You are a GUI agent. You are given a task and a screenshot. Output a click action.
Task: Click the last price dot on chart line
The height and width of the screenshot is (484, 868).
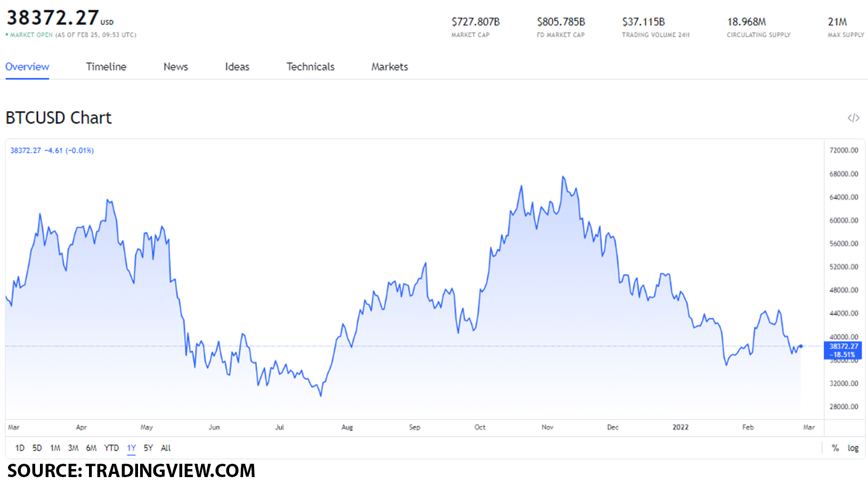click(x=800, y=346)
